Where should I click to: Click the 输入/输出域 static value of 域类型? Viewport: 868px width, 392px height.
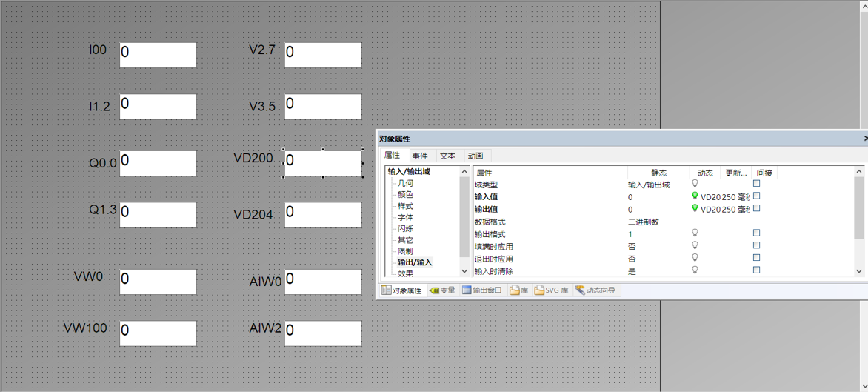649,185
